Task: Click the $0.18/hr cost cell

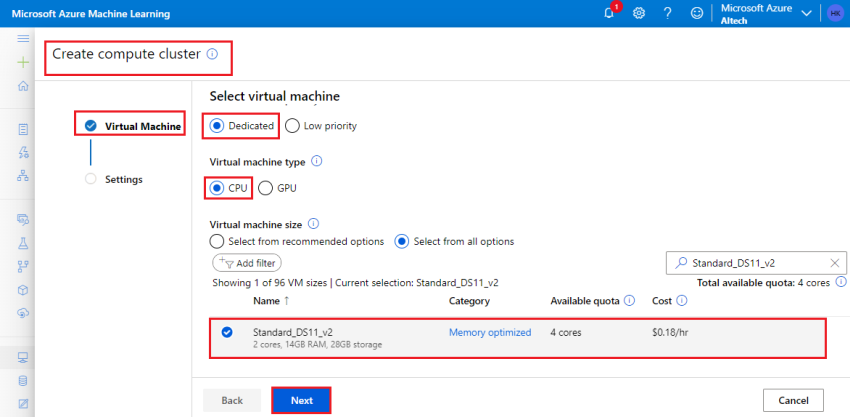Action: 670,332
